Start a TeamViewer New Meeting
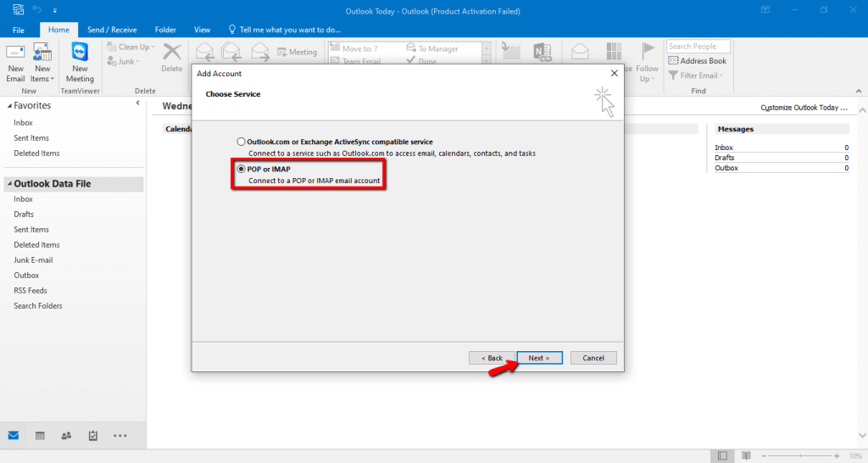The height and width of the screenshot is (463, 868). 80,63
